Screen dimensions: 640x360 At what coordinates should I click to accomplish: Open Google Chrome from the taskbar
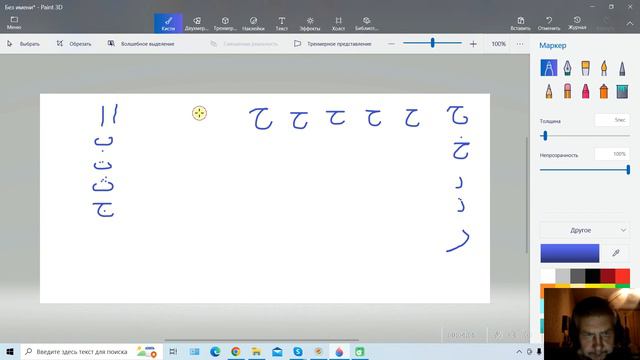(236, 351)
